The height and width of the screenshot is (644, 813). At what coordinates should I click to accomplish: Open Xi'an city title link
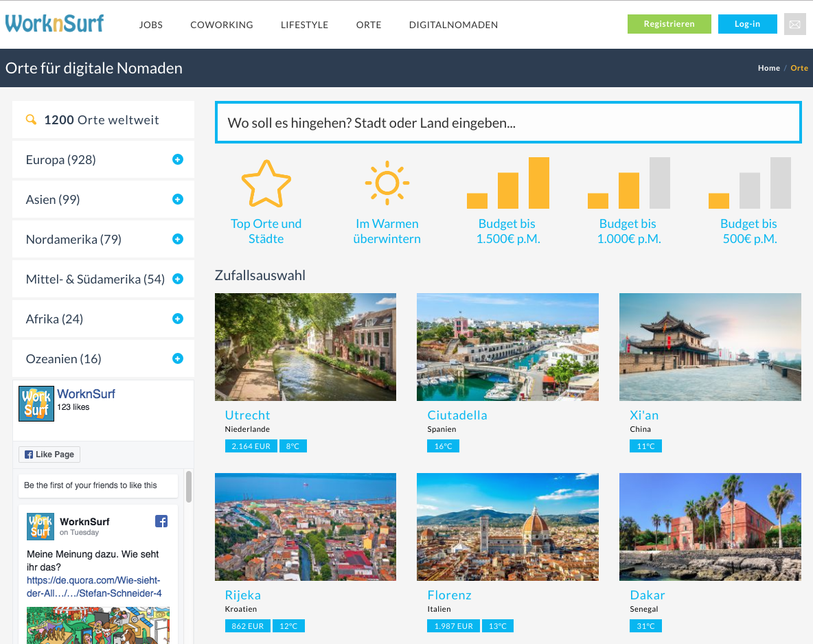point(644,415)
